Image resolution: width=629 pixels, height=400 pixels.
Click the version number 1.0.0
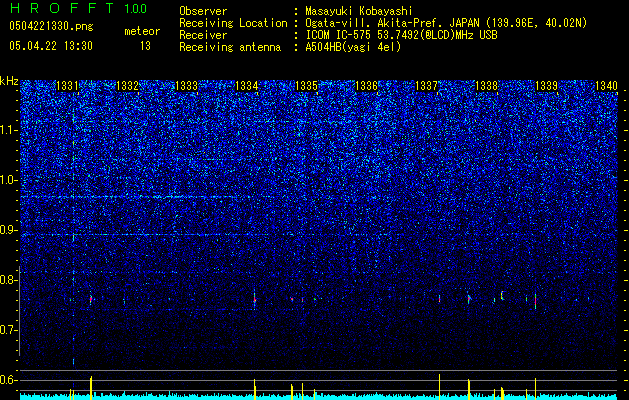[x=136, y=9]
